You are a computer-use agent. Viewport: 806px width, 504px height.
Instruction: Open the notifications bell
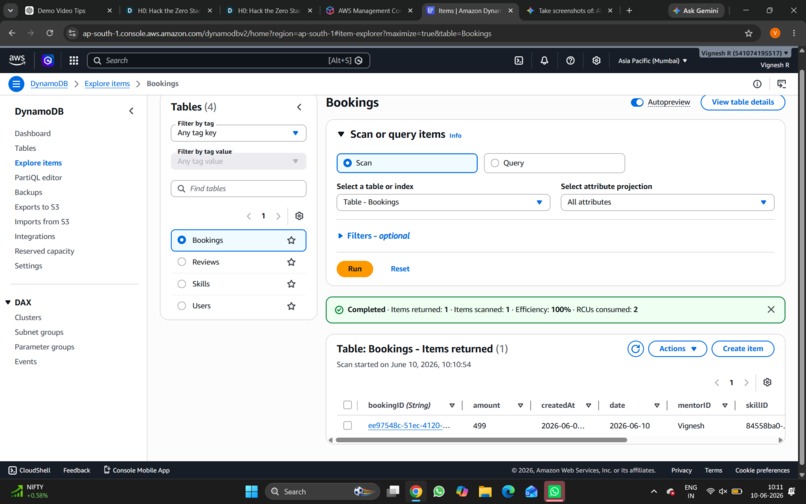click(544, 61)
